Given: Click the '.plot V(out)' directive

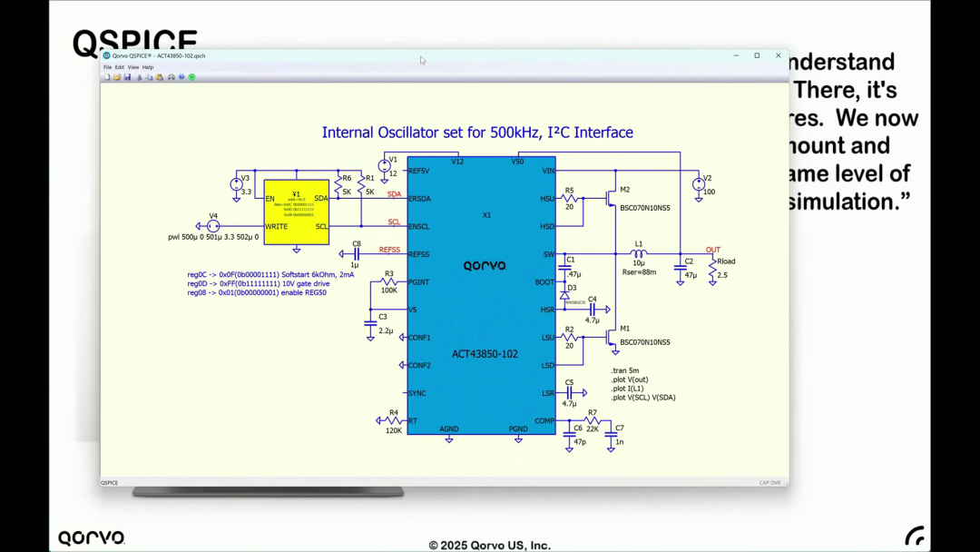Looking at the screenshot, I should click(x=630, y=379).
